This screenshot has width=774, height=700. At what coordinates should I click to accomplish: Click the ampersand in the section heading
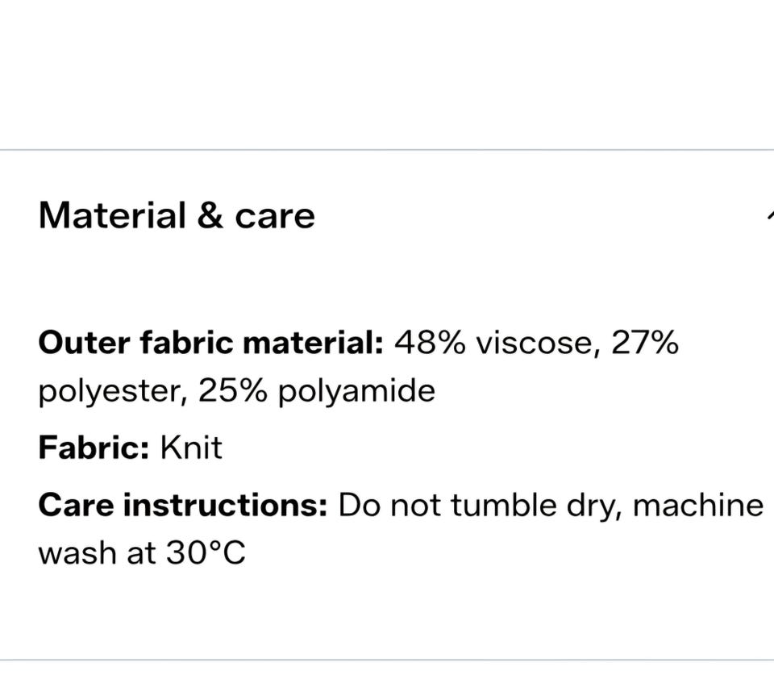(x=210, y=216)
